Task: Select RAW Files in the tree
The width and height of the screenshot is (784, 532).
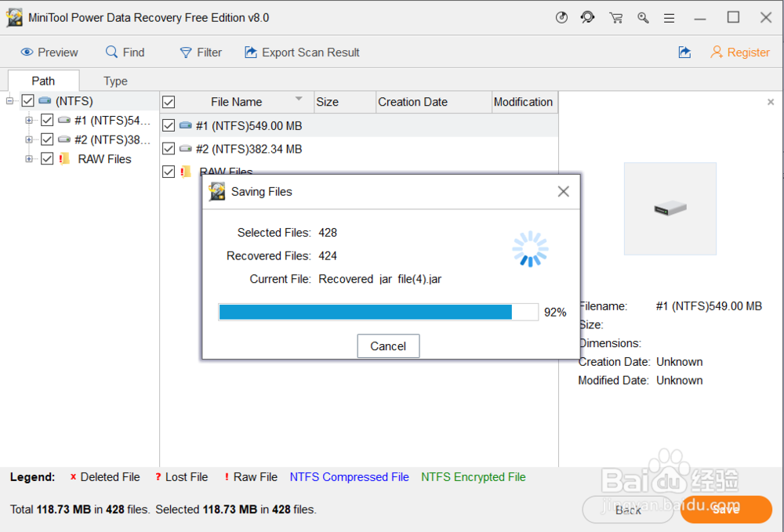Action: pyautogui.click(x=104, y=159)
